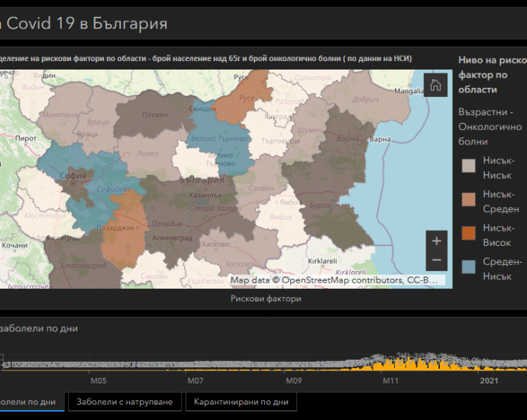The width and height of the screenshot is (527, 420).
Task: Click the Враца region on the map
Action: pyautogui.click(x=98, y=122)
